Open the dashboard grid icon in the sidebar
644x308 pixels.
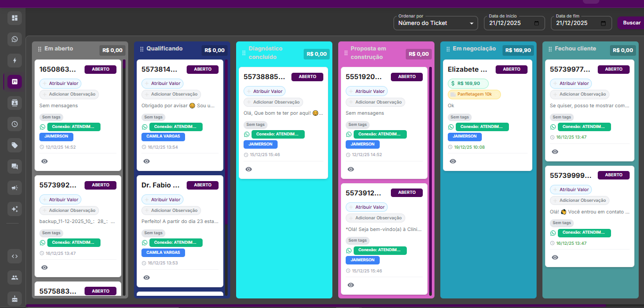(15, 19)
